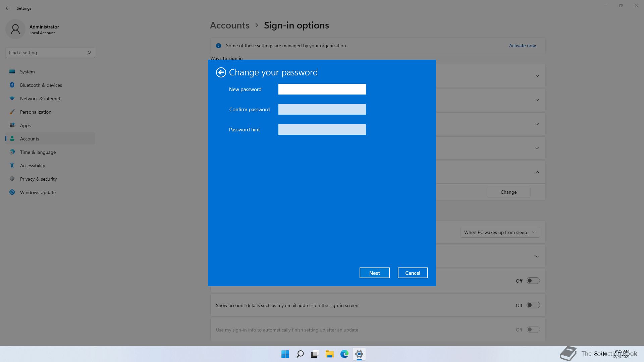The image size is (644, 362).
Task: Click the Windows Update sidebar icon
Action: 12,192
